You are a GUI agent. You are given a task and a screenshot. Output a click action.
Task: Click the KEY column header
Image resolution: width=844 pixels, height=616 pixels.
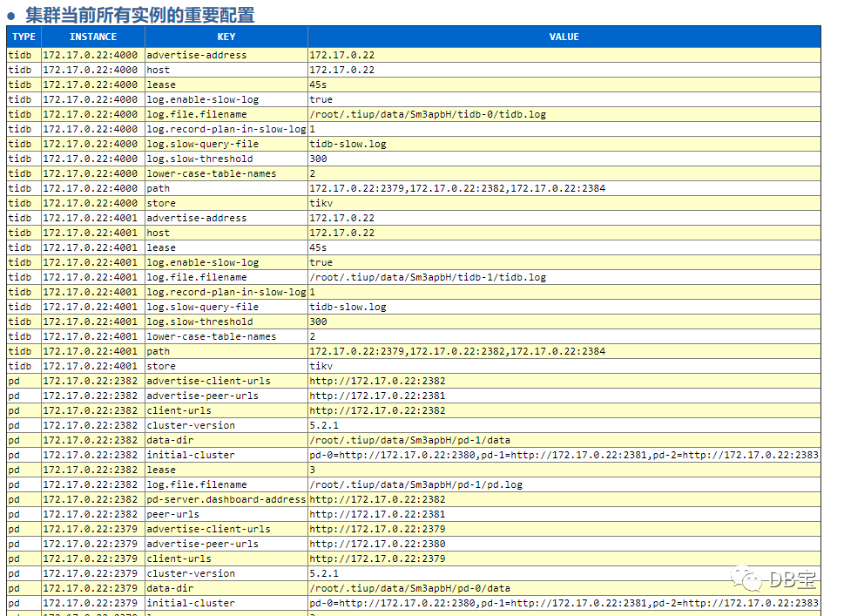226,37
